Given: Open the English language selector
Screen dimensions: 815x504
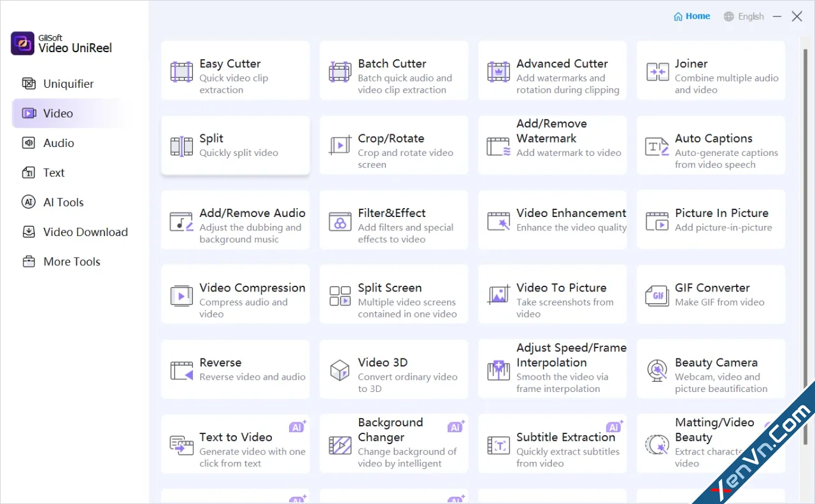Looking at the screenshot, I should click(744, 17).
